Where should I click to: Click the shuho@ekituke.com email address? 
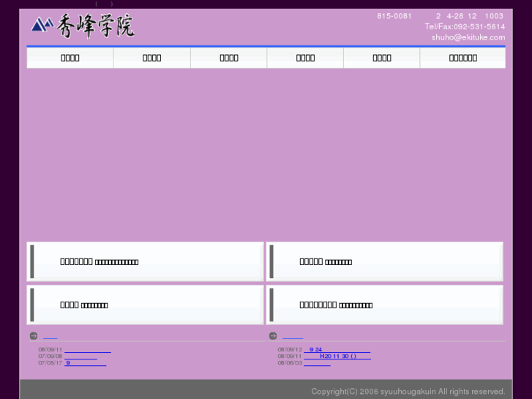468,37
